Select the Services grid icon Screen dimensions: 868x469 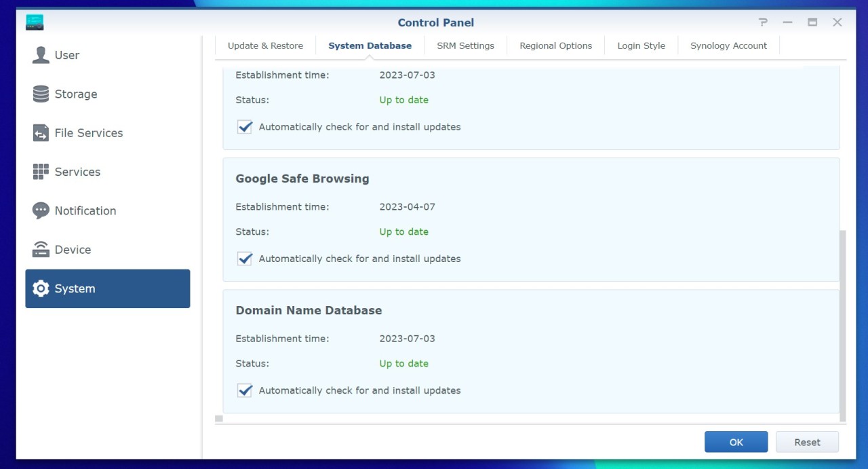[x=41, y=172]
